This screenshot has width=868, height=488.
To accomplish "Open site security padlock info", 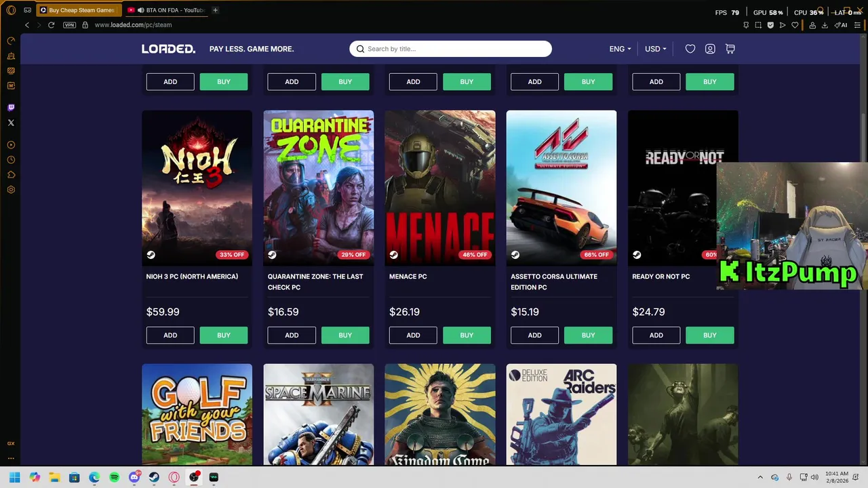I will pos(85,25).
